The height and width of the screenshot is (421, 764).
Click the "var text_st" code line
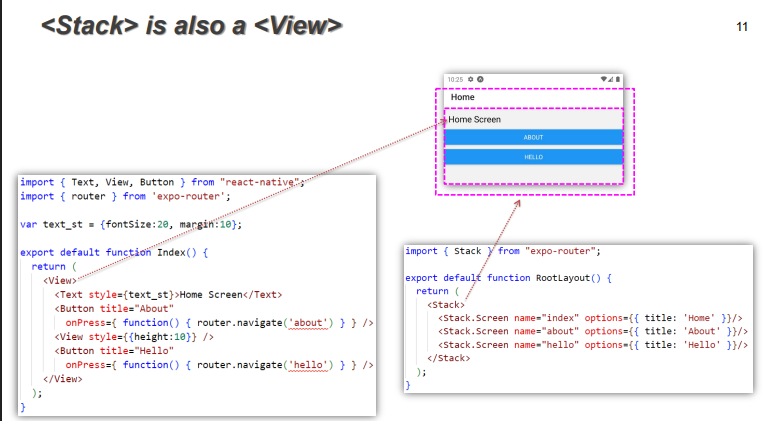pos(131,225)
